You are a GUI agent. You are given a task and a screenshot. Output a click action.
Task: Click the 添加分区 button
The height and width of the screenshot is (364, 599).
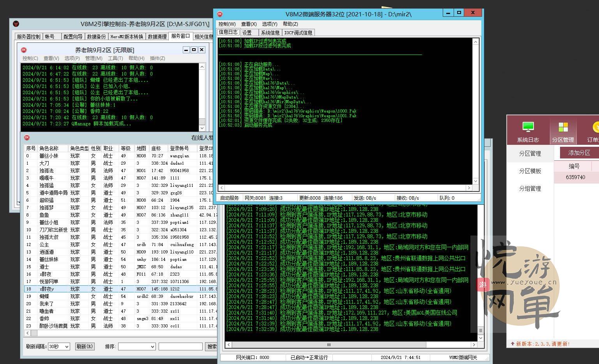click(x=579, y=153)
